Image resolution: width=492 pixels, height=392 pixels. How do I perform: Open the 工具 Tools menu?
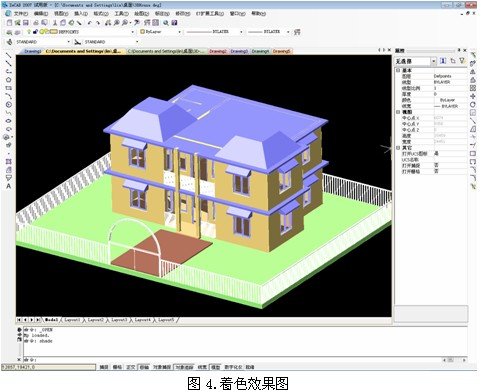tap(122, 14)
